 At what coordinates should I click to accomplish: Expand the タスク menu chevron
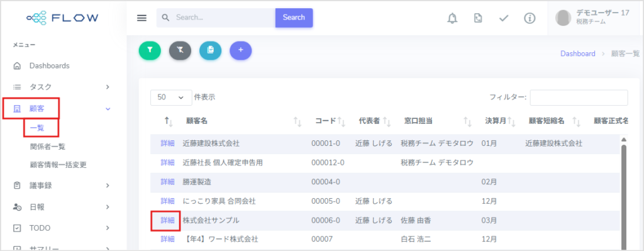click(x=108, y=87)
